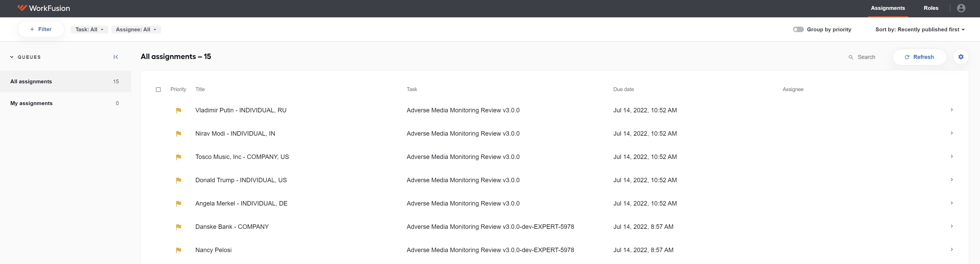Image resolution: width=980 pixels, height=264 pixels.
Task: Click due date in Nancy Pelosi row
Action: [643, 250]
